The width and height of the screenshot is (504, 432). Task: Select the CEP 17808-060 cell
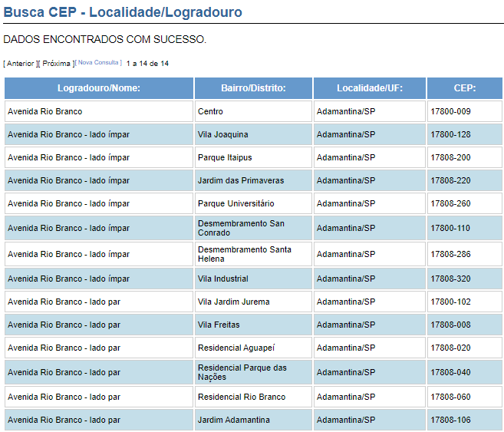pyautogui.click(x=465, y=397)
